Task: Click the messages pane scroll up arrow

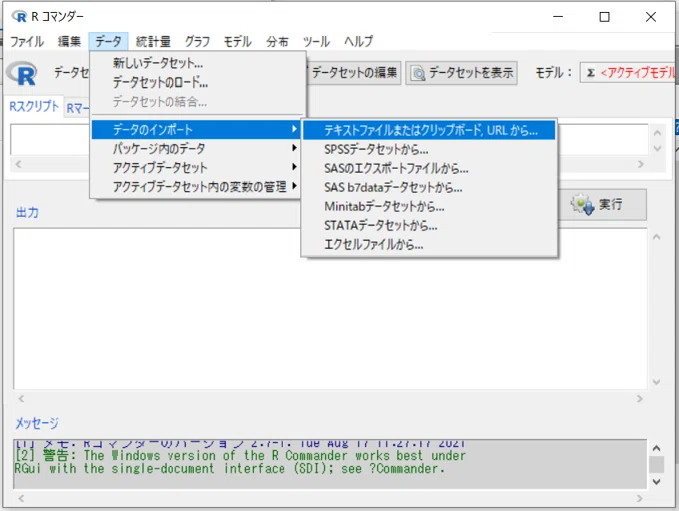Action: click(x=656, y=448)
